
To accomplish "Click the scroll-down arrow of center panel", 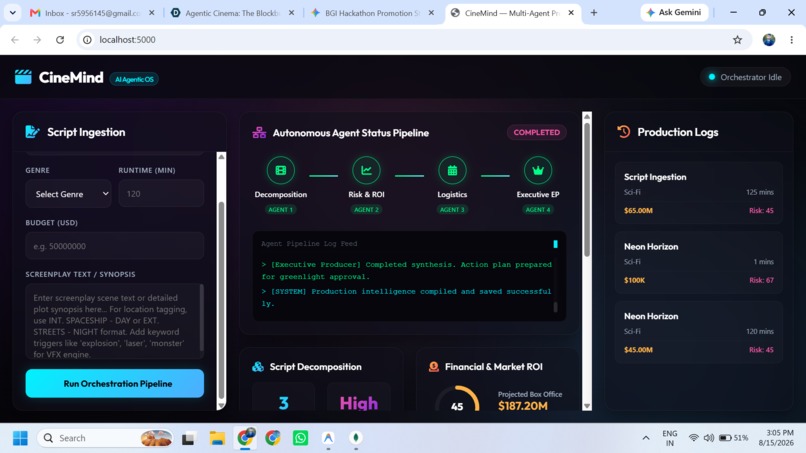I will coord(587,406).
